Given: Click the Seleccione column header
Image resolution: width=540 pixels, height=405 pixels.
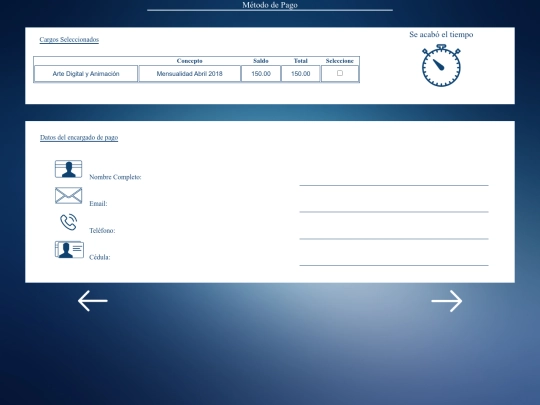Looking at the screenshot, I should point(340,61).
